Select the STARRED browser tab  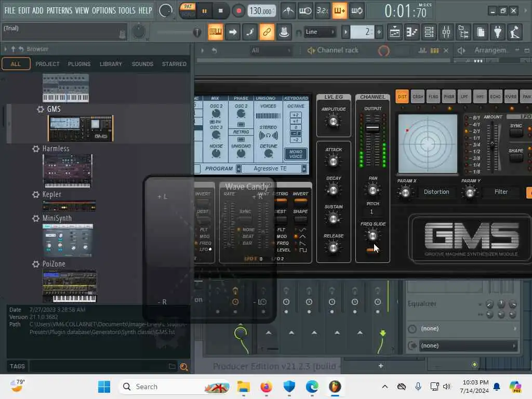pyautogui.click(x=174, y=64)
